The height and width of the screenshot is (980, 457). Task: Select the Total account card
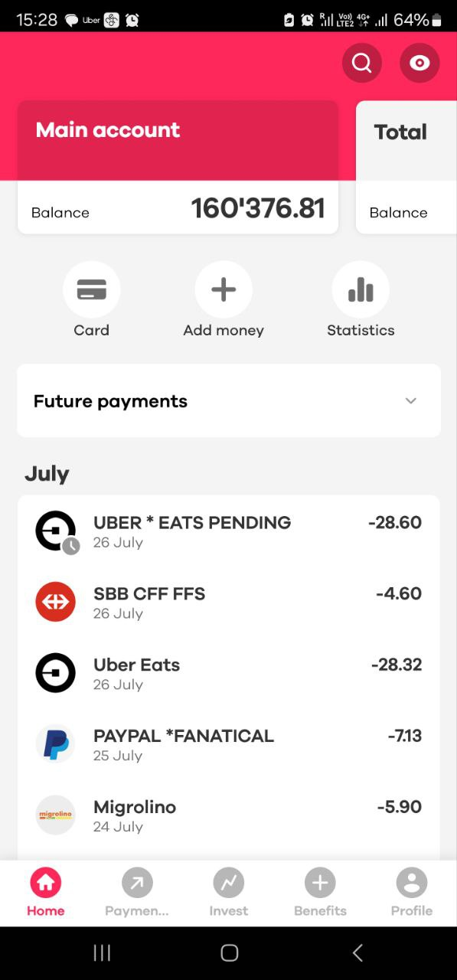click(x=406, y=167)
